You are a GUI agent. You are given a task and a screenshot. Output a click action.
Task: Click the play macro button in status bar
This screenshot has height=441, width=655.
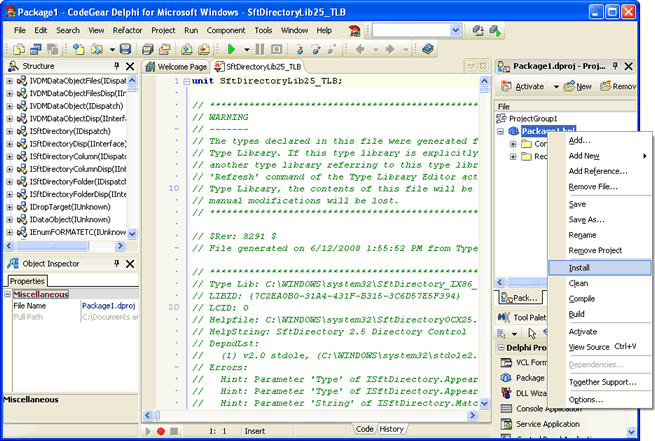click(x=148, y=431)
